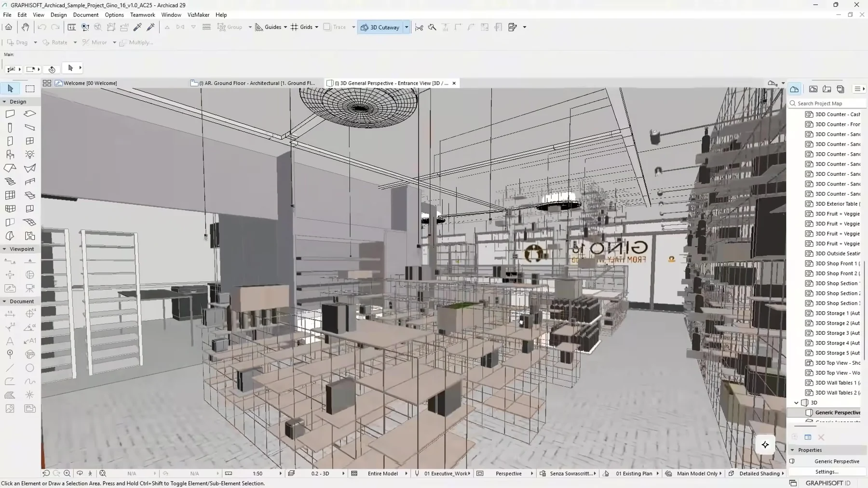Screen dimensions: 868x488
Task: Collapse the Properties panel
Action: [x=792, y=450]
